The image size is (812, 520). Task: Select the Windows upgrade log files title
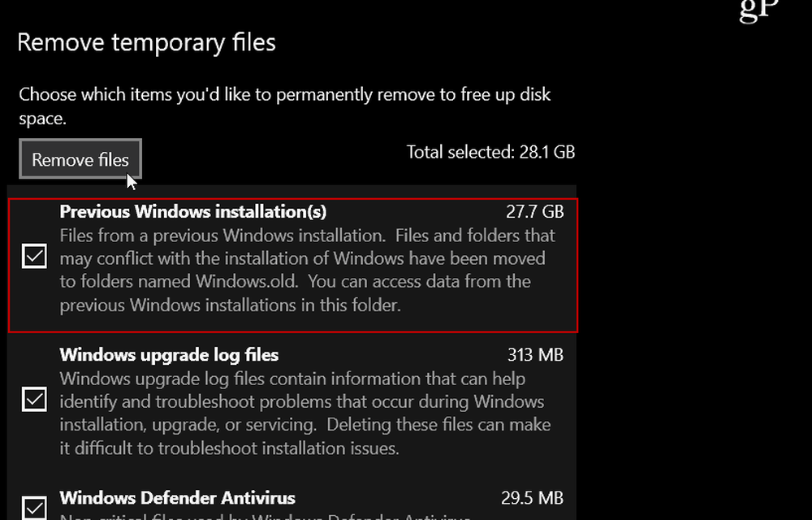click(x=169, y=355)
